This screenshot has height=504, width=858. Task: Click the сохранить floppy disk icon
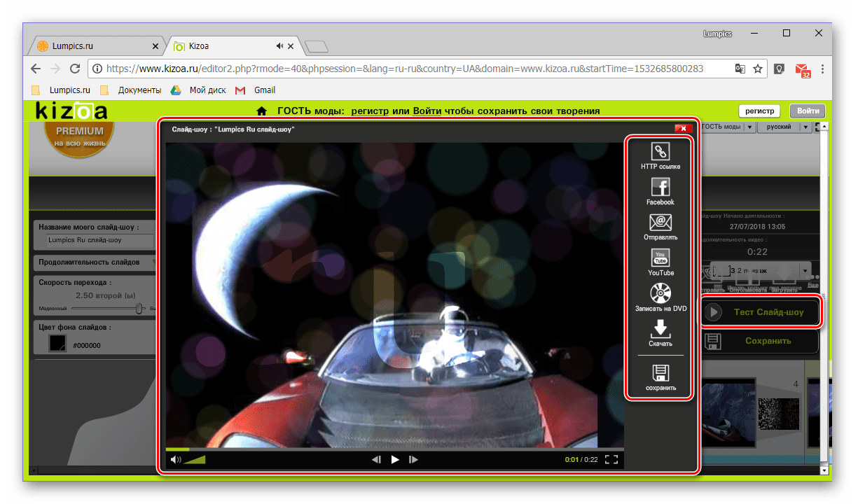pos(660,372)
